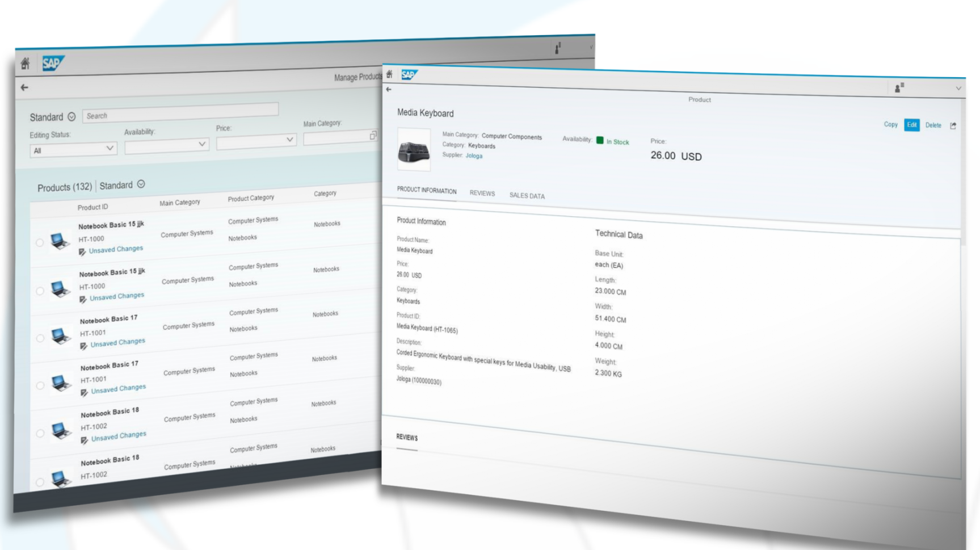Screen dimensions: 980x550
Task: Select the radio button for the first Notebook Basic 17 row
Action: click(x=40, y=338)
